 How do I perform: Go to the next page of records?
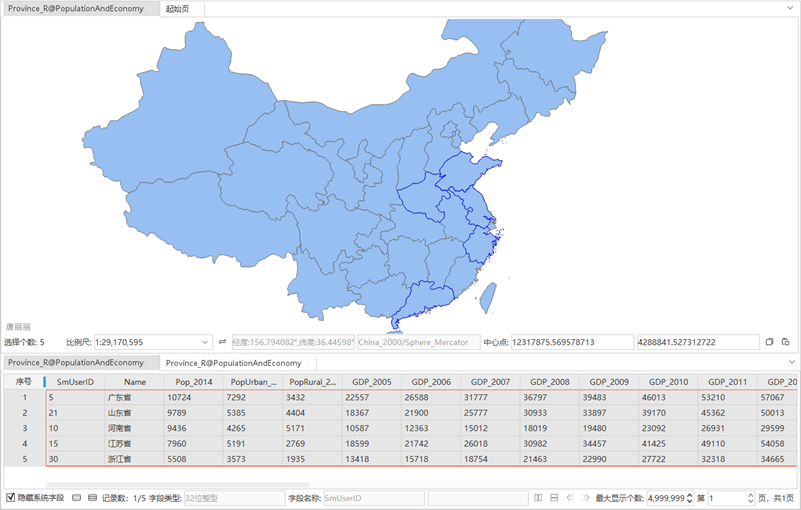pos(584,497)
